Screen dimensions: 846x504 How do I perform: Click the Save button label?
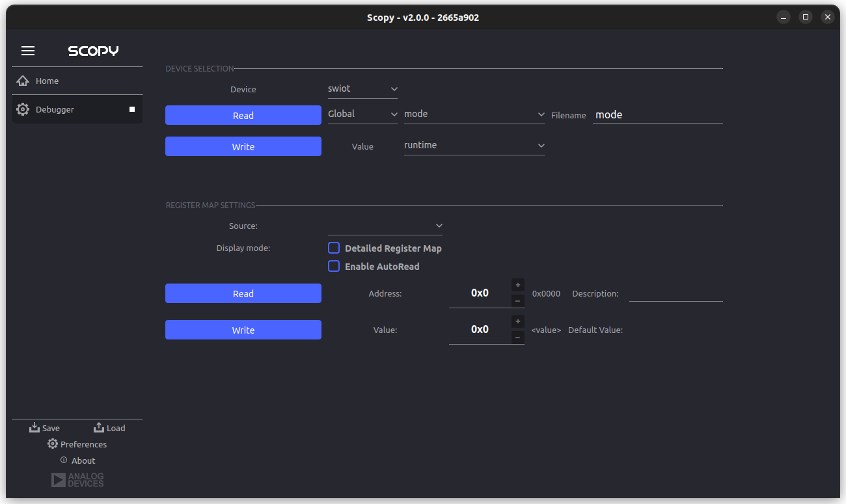[x=51, y=428]
